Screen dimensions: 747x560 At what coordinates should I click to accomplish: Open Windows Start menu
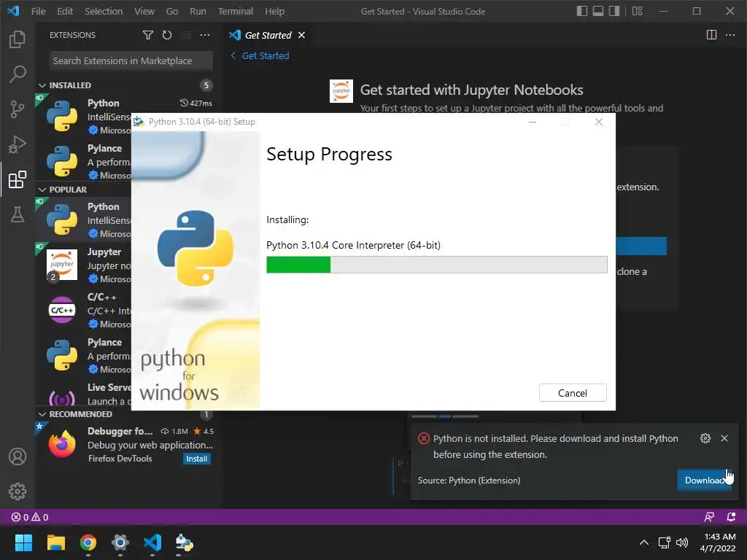coord(23,542)
